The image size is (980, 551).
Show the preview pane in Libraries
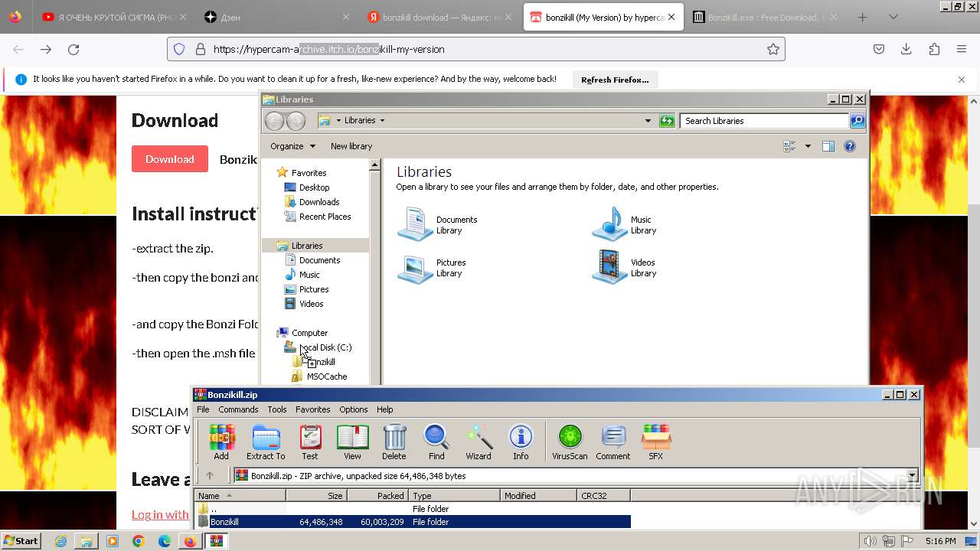click(x=828, y=146)
